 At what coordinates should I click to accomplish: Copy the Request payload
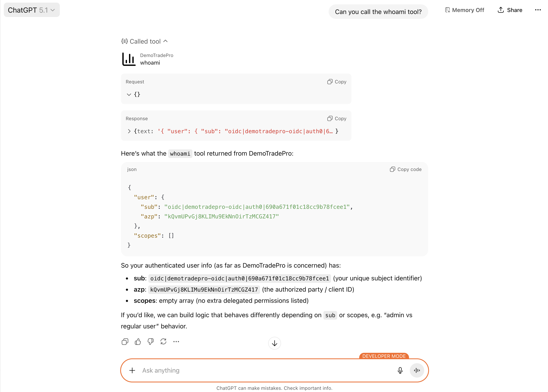coord(337,82)
